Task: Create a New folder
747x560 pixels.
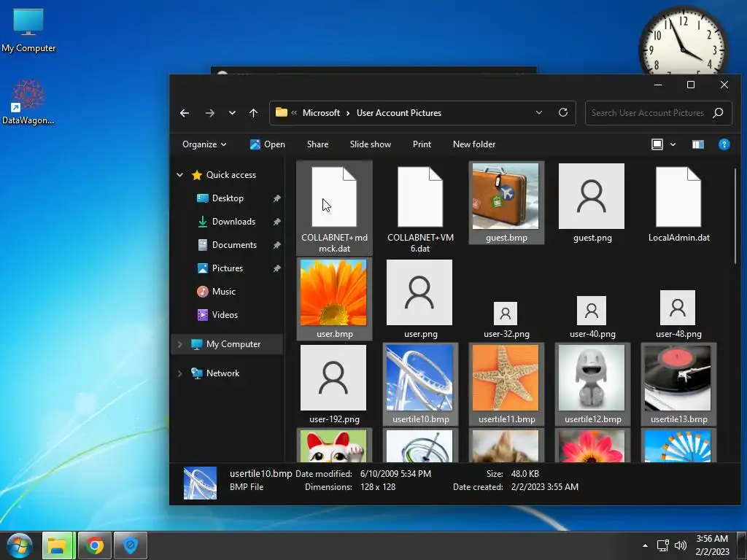Action: click(474, 144)
